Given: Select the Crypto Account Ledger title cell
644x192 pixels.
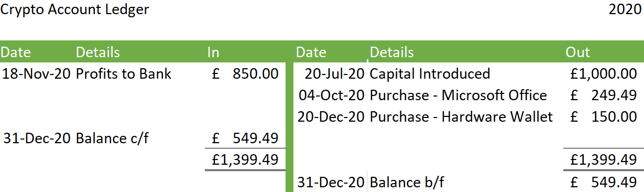Looking at the screenshot, I should pyautogui.click(x=75, y=10).
